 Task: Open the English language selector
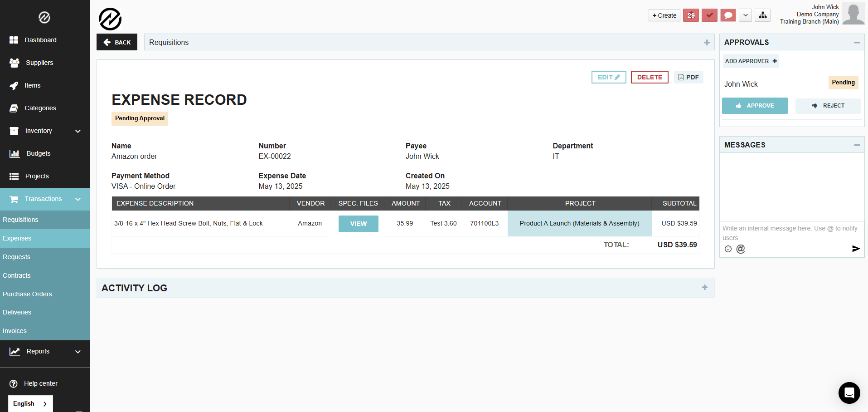pos(30,403)
